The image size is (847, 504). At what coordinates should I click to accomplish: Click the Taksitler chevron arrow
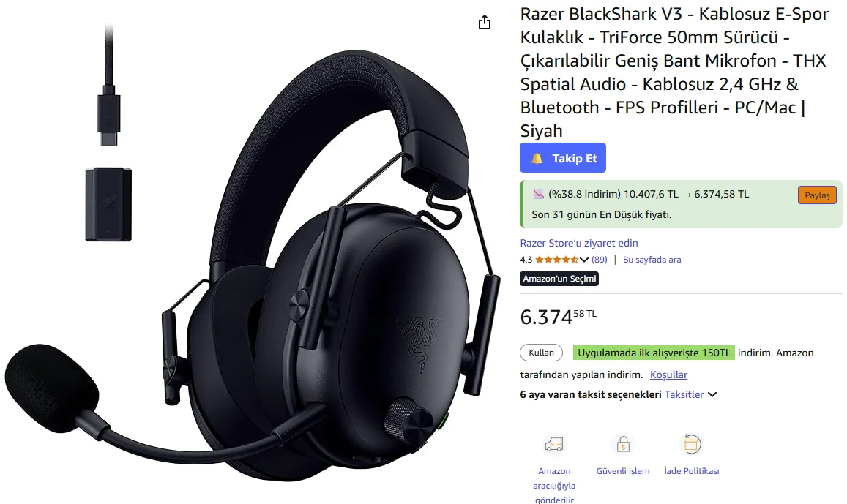point(712,394)
